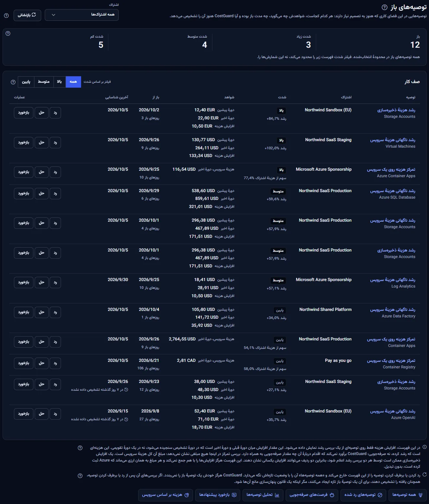The width and height of the screenshot is (429, 504).
Task: Resolve (حل) the Log Analytics recommendation
Action: [42, 282]
